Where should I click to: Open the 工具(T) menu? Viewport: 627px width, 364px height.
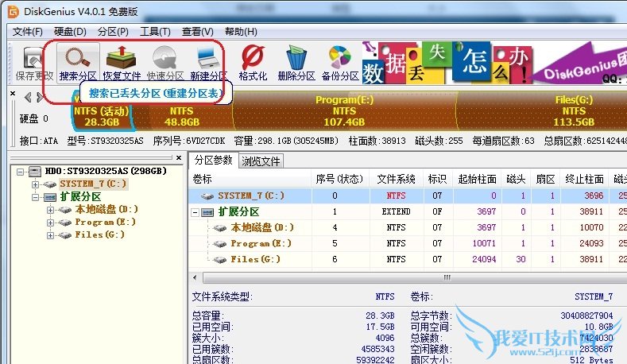155,32
